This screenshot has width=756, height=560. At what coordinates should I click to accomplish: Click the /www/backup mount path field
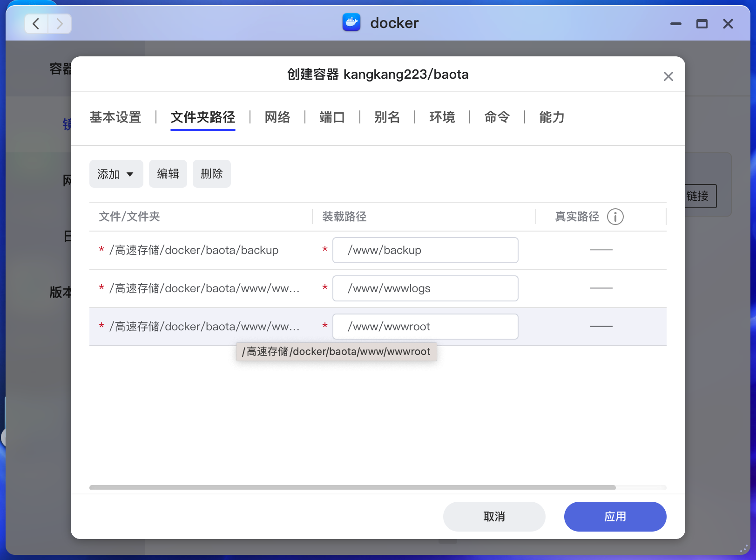coord(425,250)
